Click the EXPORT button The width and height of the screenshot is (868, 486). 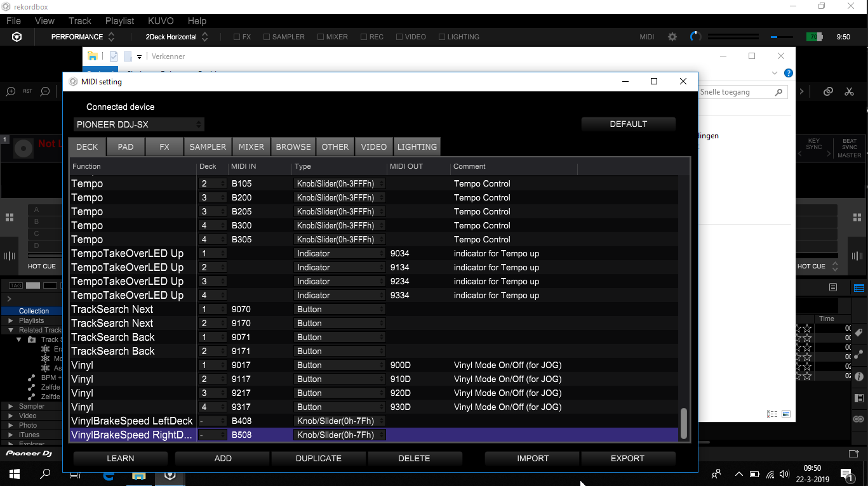point(627,458)
